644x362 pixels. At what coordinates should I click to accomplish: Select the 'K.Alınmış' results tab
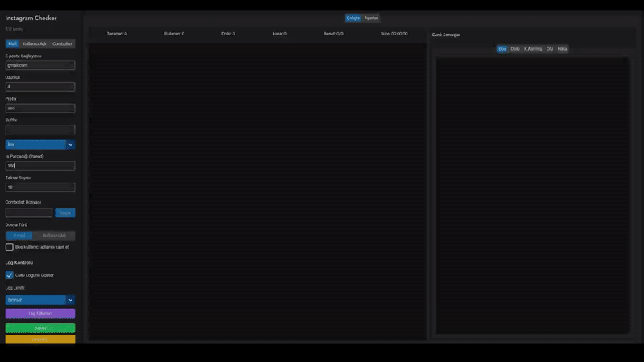pos(533,49)
